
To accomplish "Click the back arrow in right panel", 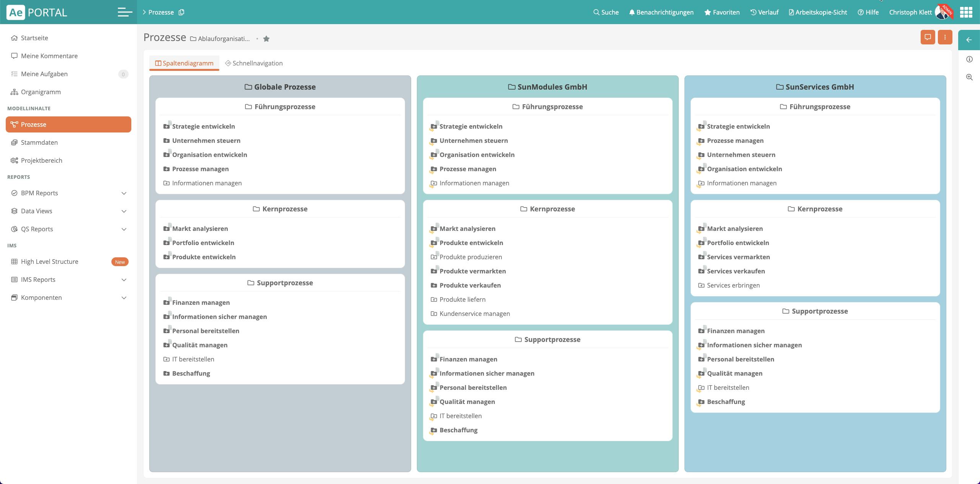I will point(969,40).
